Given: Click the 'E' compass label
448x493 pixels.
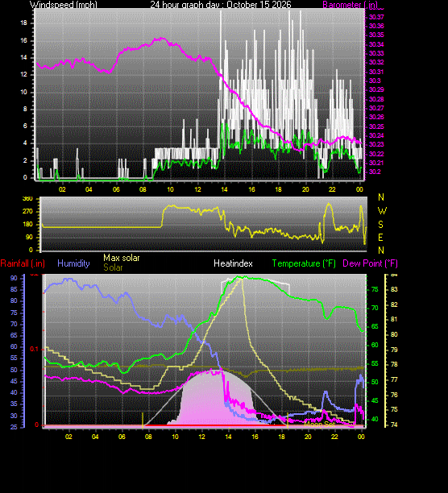Looking at the screenshot, I should [381, 238].
